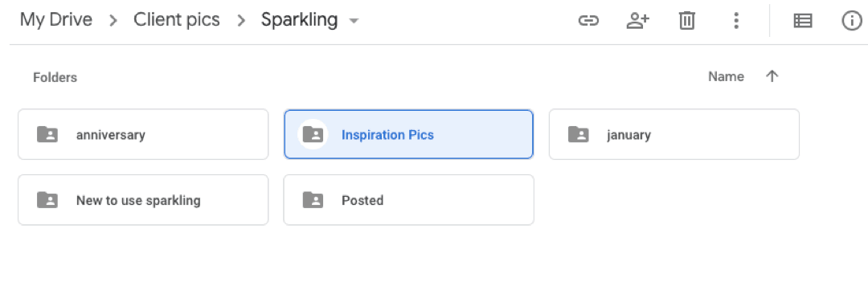The height and width of the screenshot is (290, 868).
Task: Open the Name sort options
Action: click(726, 76)
